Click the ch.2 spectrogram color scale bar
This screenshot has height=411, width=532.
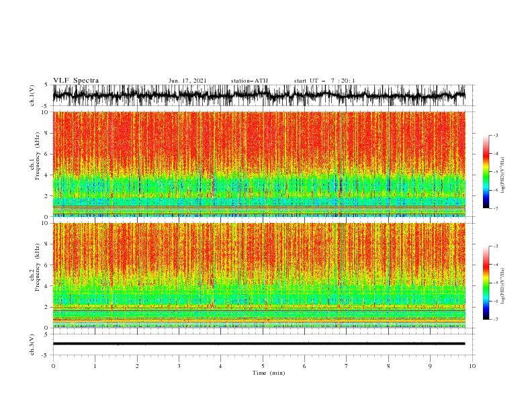pos(486,283)
